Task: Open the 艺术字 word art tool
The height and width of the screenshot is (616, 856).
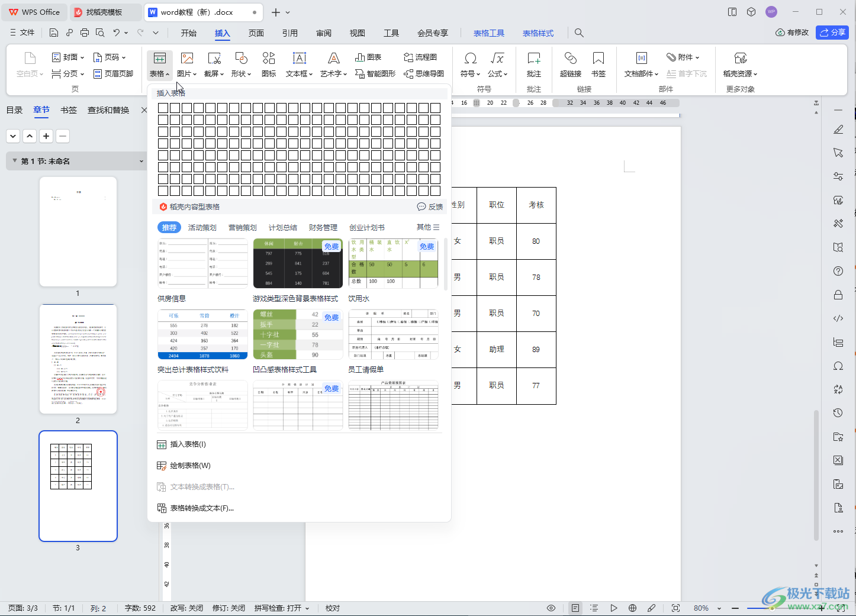Action: coord(333,65)
